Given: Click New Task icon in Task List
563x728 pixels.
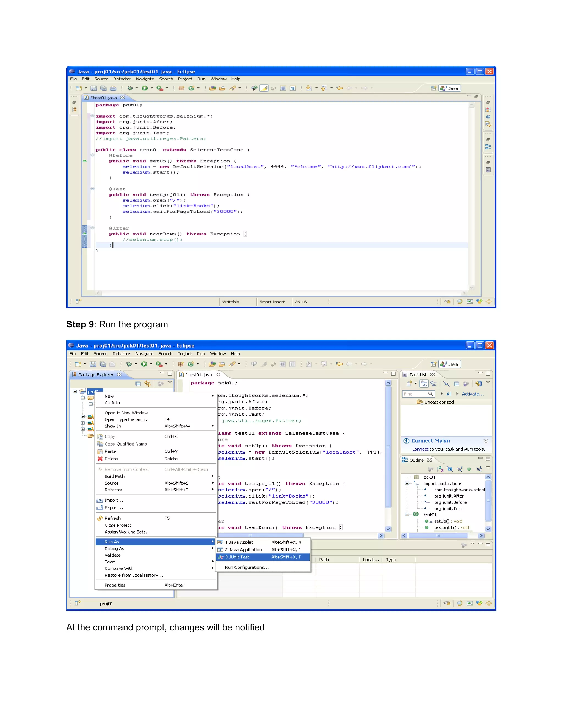Looking at the screenshot, I should point(409,384).
